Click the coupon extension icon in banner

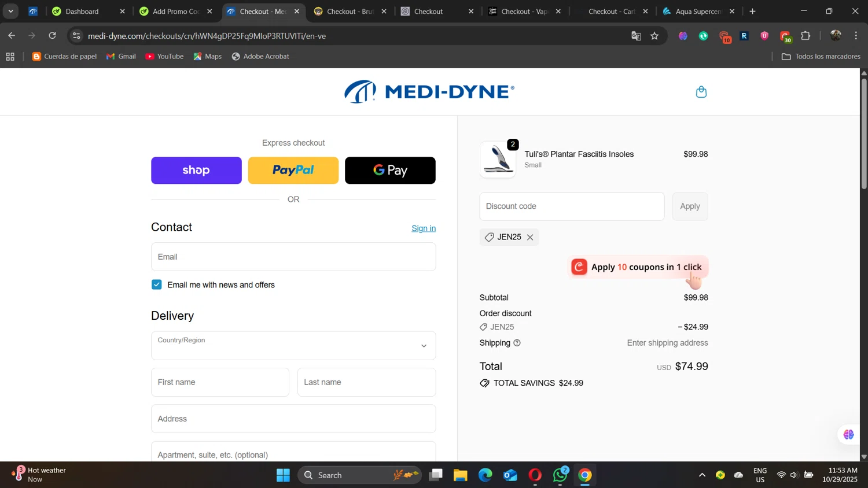[579, 267]
